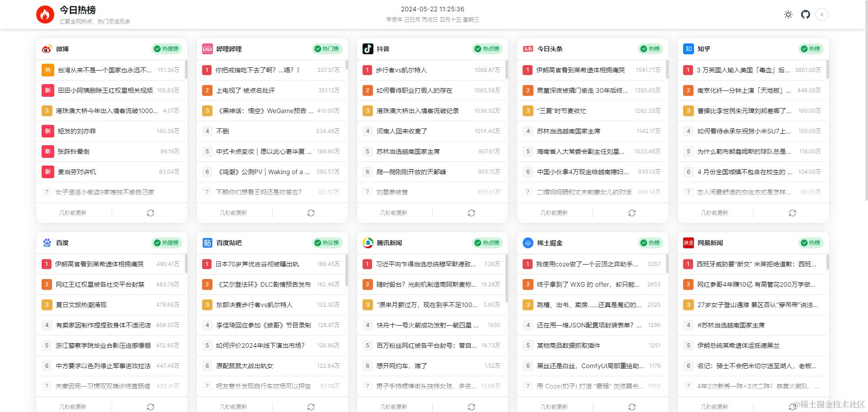Open bilibili item 上电视了 被点名批评
The height and width of the screenshot is (412, 868).
click(x=245, y=90)
